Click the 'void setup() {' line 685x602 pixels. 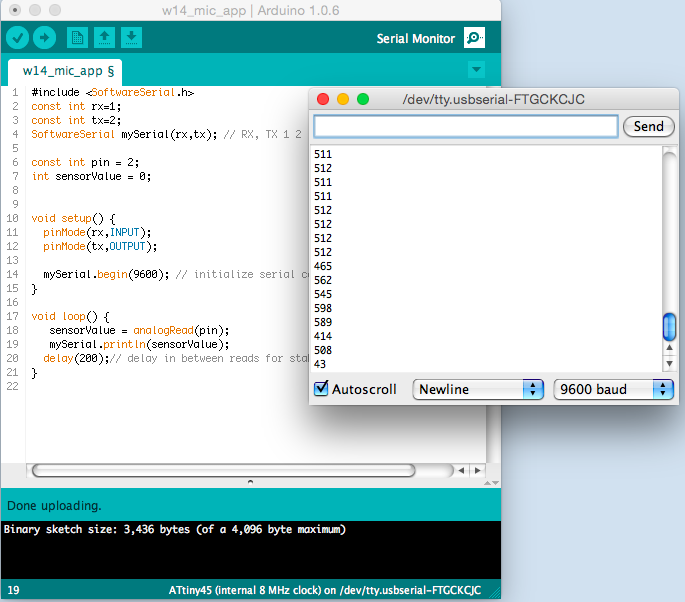pos(73,218)
